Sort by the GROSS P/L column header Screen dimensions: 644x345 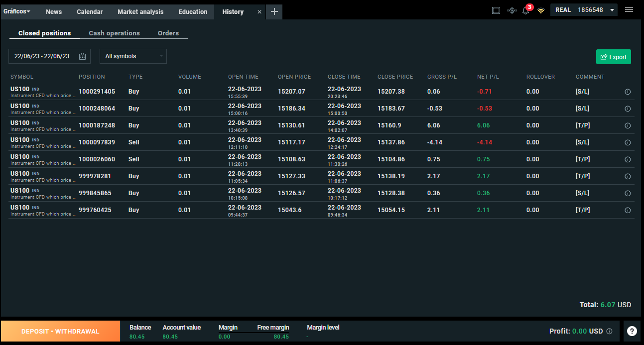click(442, 77)
